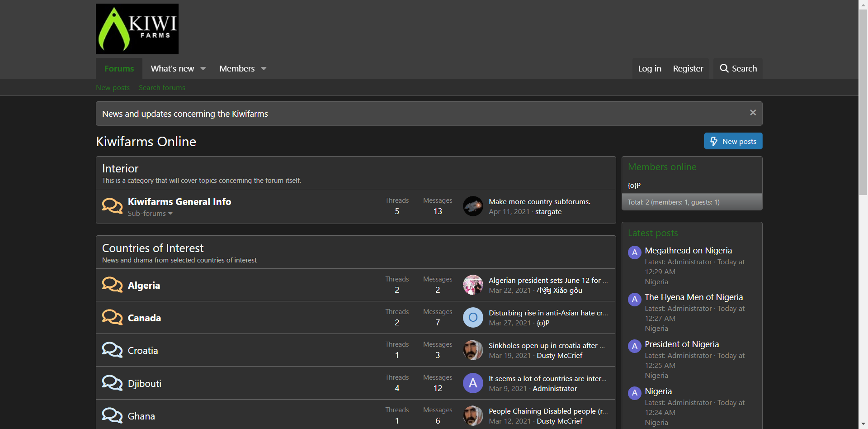
Task: Click the Kiwifarms General Info forum icon
Action: [112, 206]
